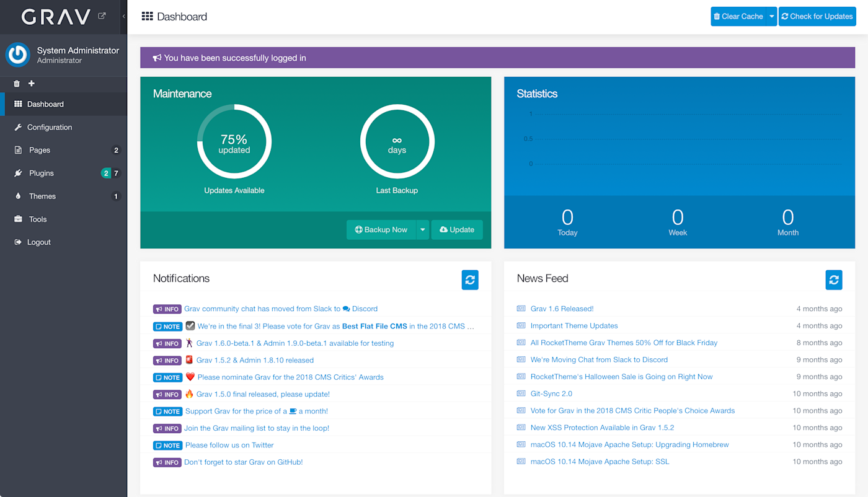The width and height of the screenshot is (868, 497).
Task: Open the System Administrator avatar
Action: [x=18, y=55]
